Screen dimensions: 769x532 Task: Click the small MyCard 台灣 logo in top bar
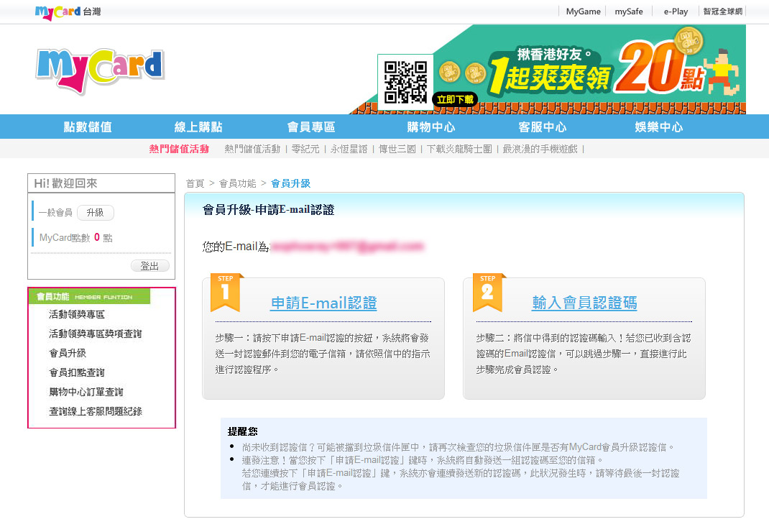(68, 12)
